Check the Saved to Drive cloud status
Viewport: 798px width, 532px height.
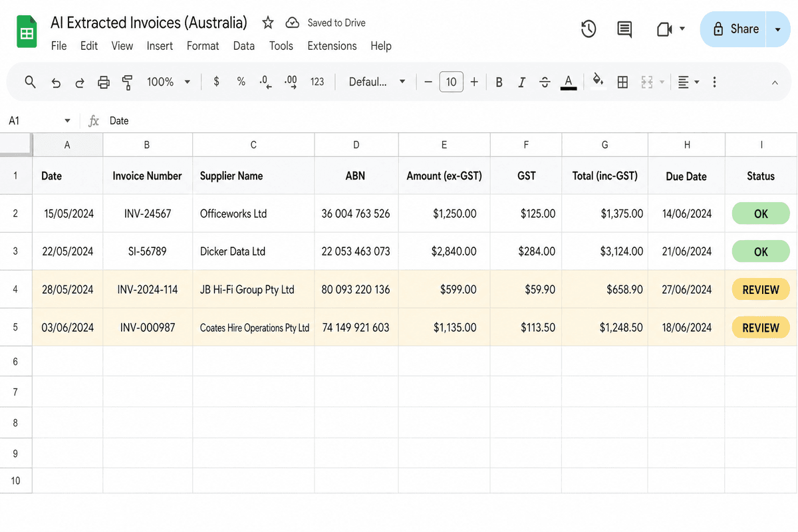click(x=292, y=23)
